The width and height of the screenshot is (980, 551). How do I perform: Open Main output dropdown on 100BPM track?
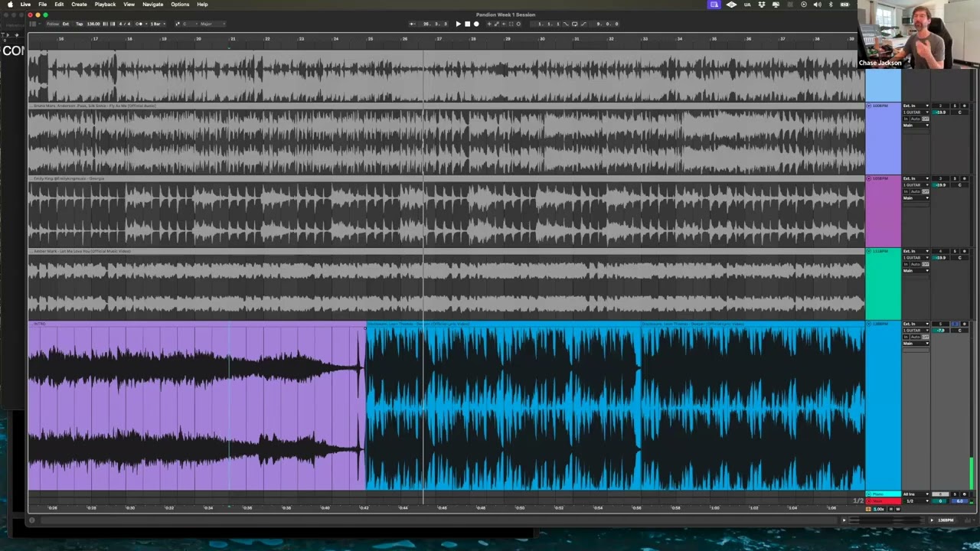coord(916,126)
